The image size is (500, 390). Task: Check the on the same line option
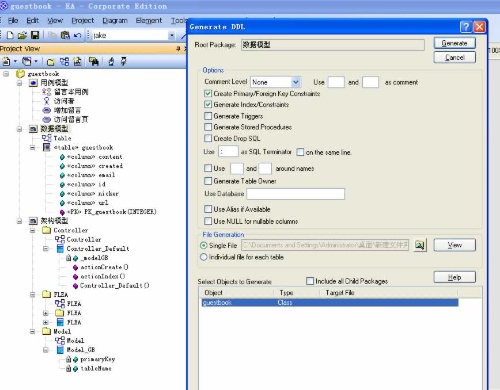300,152
